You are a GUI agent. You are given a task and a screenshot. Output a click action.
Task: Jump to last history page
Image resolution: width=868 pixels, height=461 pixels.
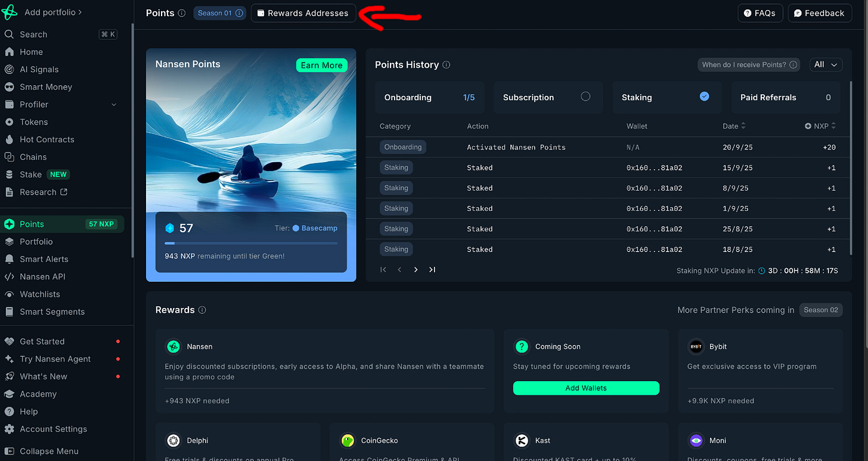(432, 270)
